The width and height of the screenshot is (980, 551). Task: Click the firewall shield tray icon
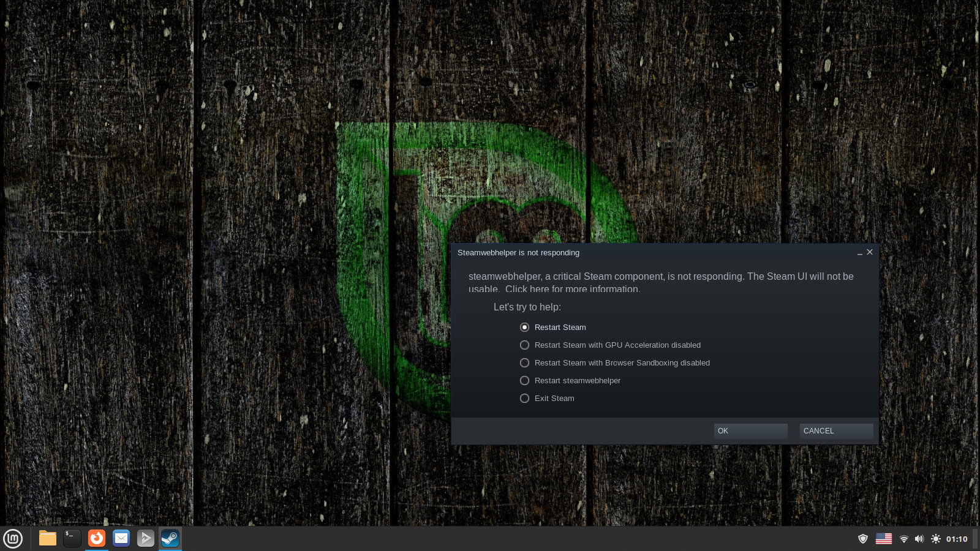click(x=862, y=539)
